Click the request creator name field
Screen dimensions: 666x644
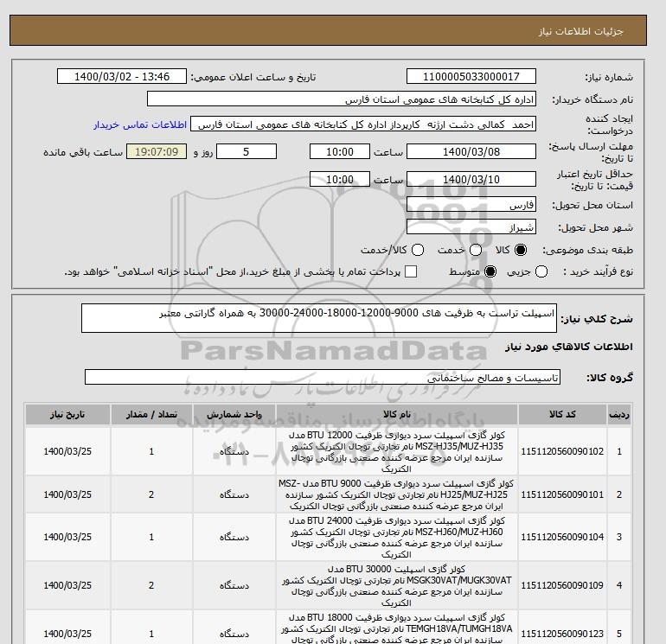pos(363,124)
